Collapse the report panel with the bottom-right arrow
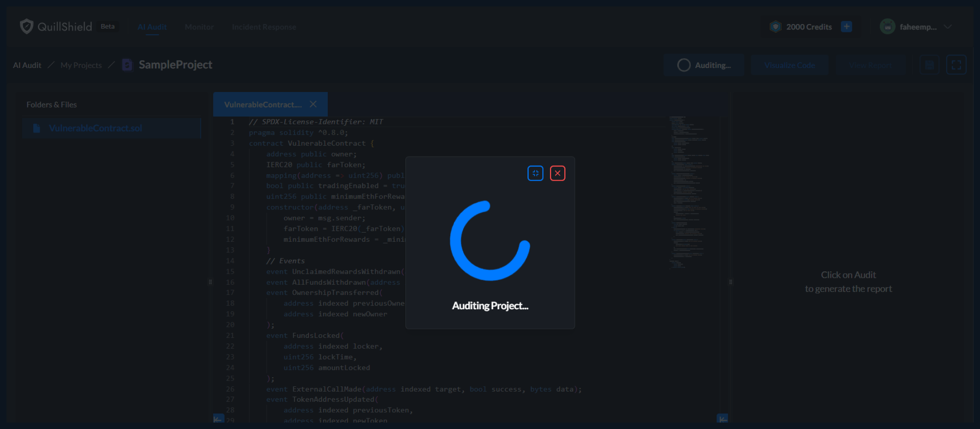The height and width of the screenshot is (429, 980). [x=723, y=418]
